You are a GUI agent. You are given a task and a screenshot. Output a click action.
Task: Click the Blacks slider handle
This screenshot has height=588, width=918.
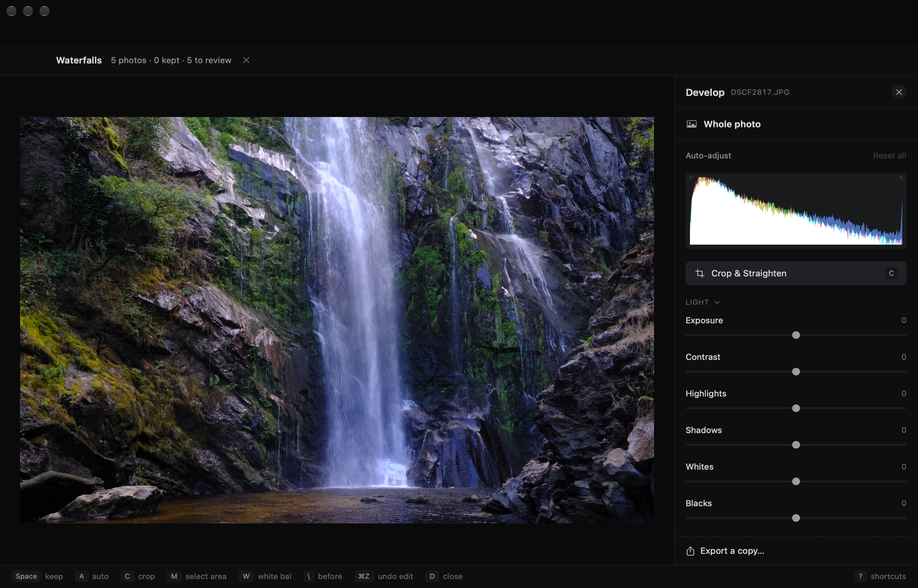click(x=796, y=518)
